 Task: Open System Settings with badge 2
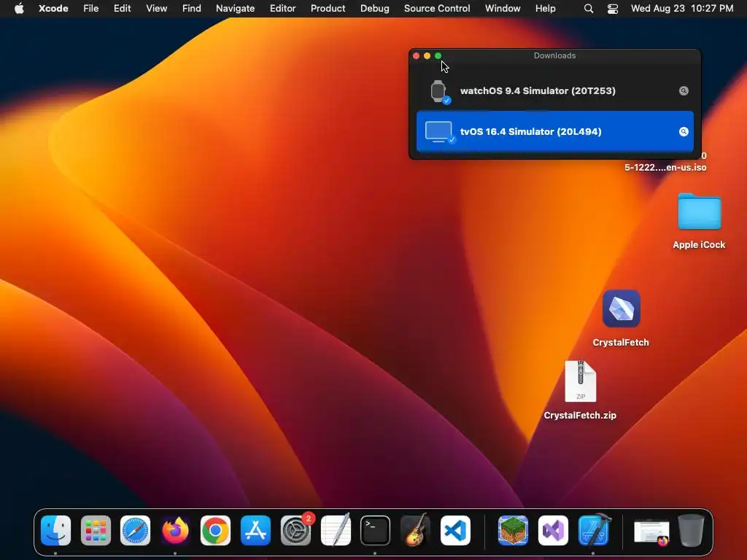pos(296,530)
